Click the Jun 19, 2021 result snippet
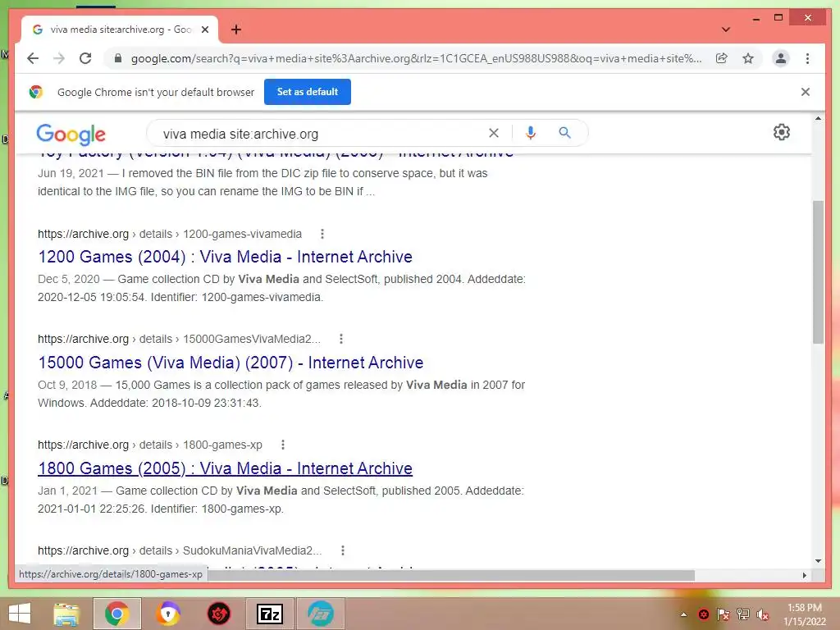 click(262, 182)
